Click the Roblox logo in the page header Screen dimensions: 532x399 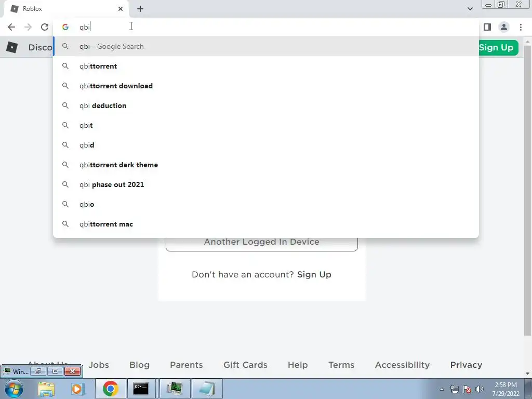pos(12,47)
